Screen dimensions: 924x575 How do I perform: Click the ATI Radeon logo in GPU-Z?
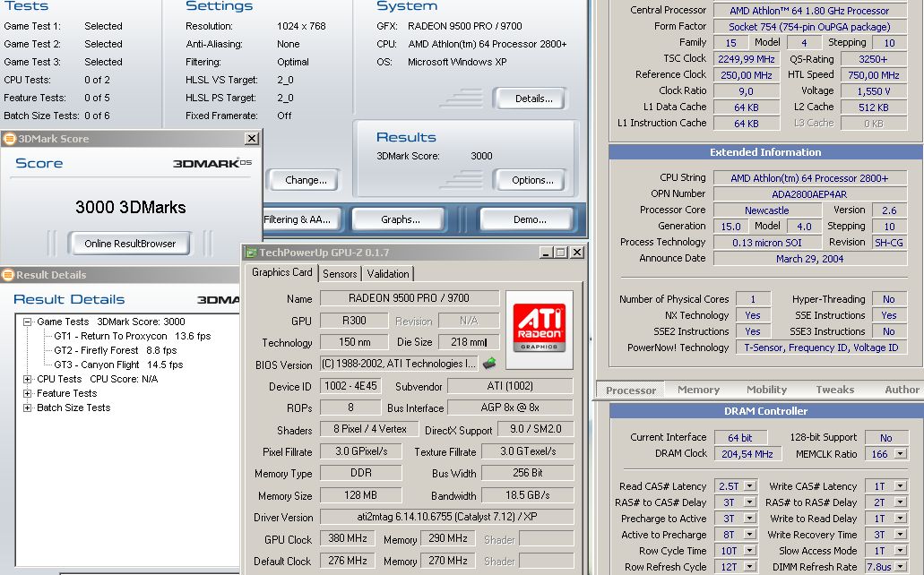pyautogui.click(x=540, y=328)
